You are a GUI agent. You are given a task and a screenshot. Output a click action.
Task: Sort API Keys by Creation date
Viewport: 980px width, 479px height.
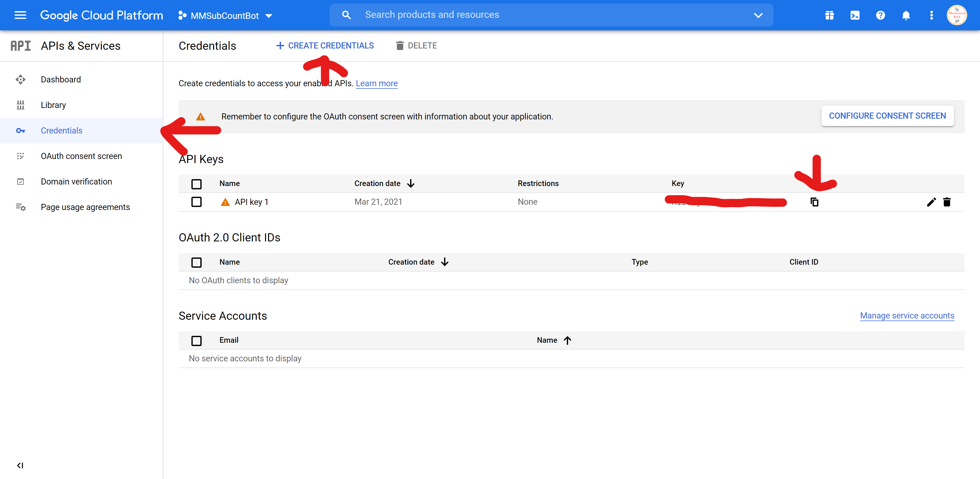tap(385, 183)
